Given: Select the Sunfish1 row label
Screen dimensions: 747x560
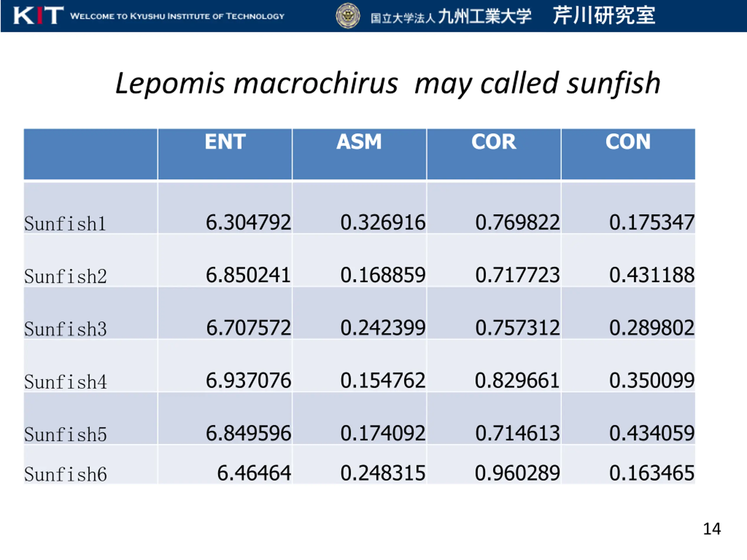Looking at the screenshot, I should click(x=65, y=224).
